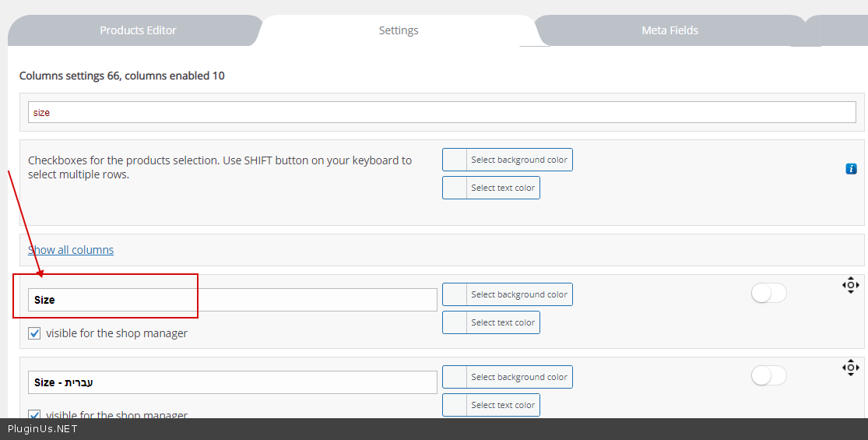Enable the Size - עברית column toggle switch

pos(768,375)
